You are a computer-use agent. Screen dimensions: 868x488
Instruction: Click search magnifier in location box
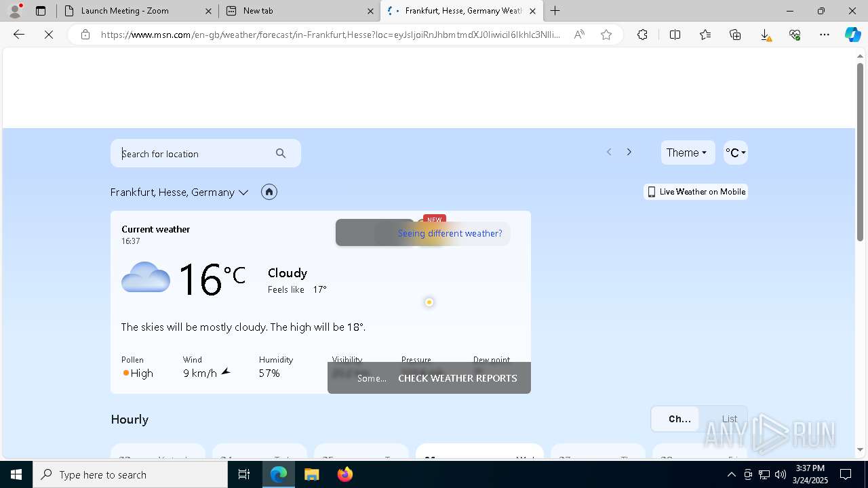(x=281, y=153)
